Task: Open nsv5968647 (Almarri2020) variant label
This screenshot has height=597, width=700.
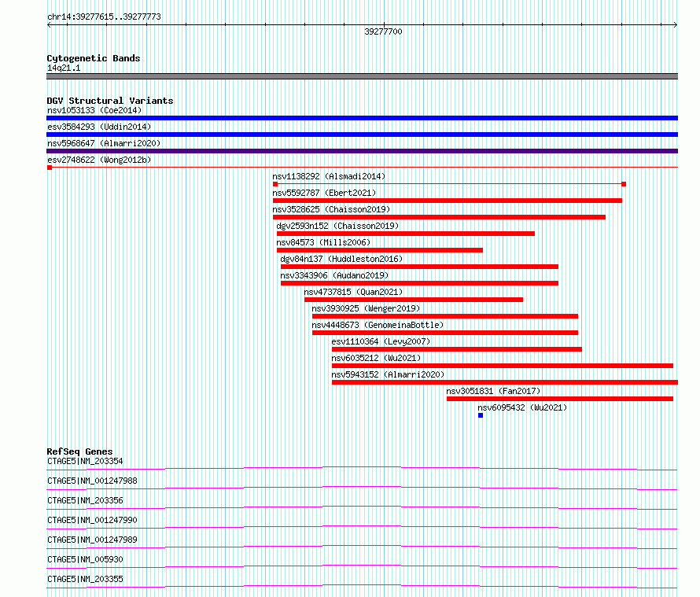Action: click(104, 143)
